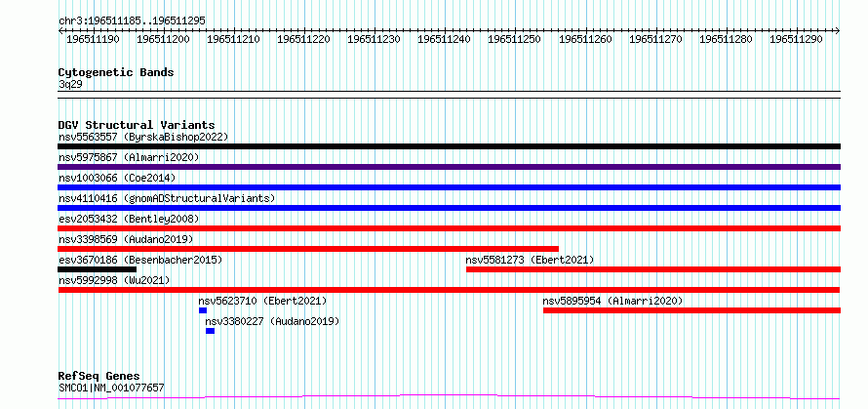Screen dimensions: 868x409
Task: Open the nsv3398569 (Audano2019) label
Action: coord(126,239)
